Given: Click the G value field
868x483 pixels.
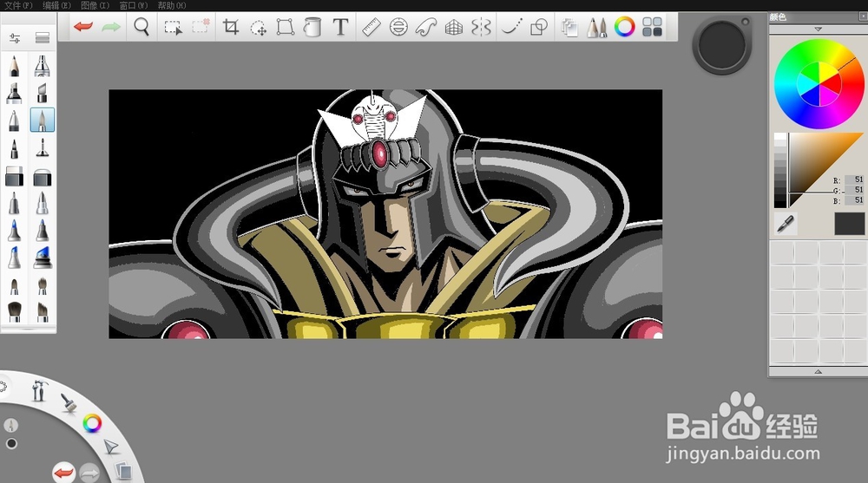Looking at the screenshot, I should [854, 190].
